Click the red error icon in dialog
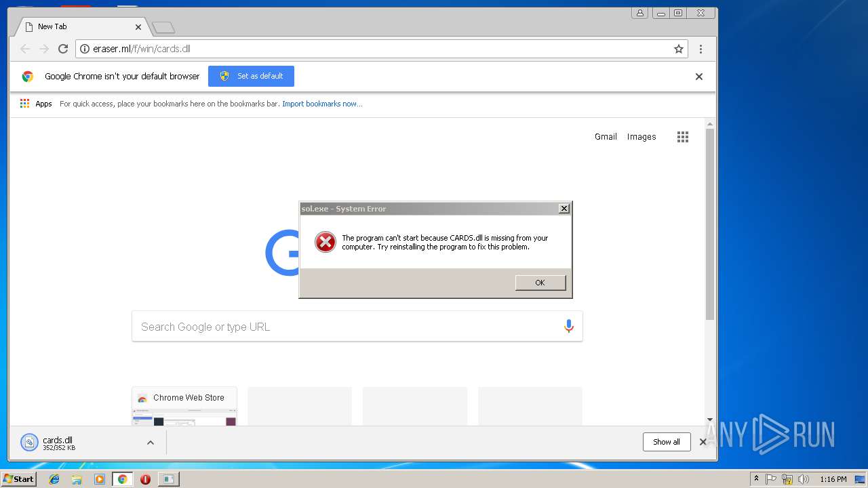The width and height of the screenshot is (868, 488). point(325,242)
